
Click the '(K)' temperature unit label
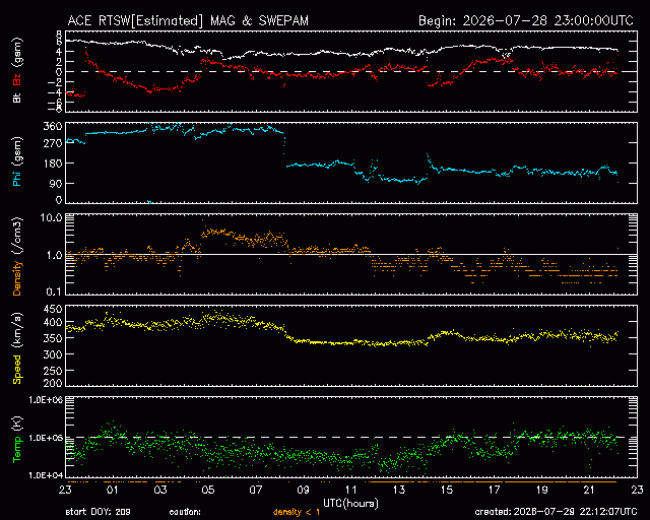coord(17,424)
